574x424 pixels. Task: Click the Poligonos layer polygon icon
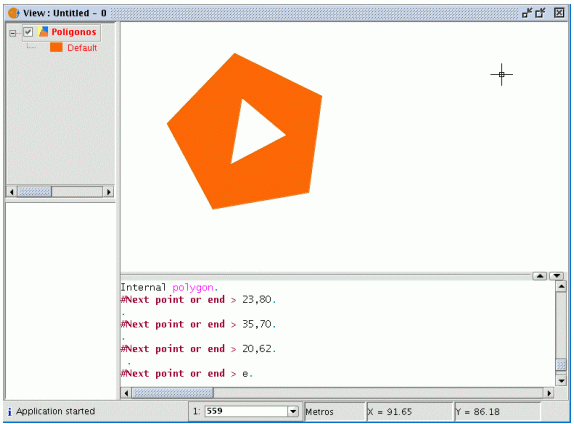43,32
